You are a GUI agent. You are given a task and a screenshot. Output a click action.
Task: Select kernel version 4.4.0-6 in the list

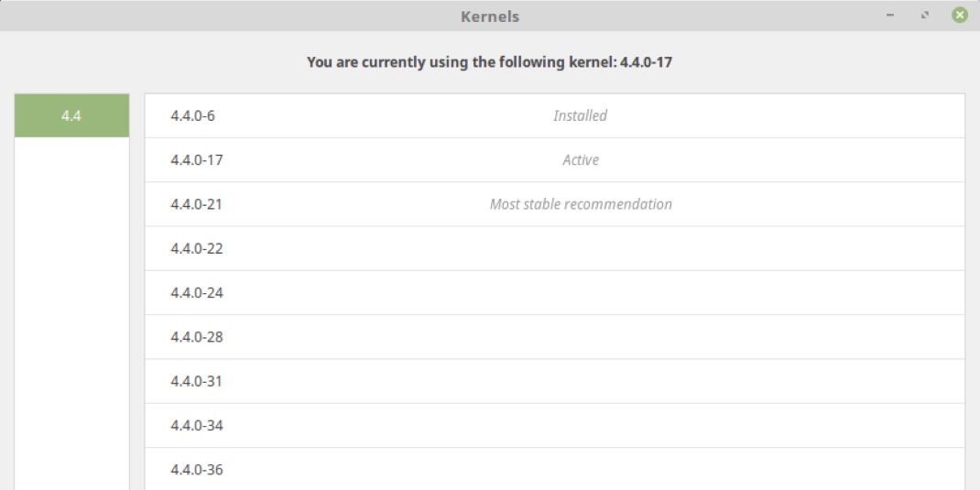point(192,116)
